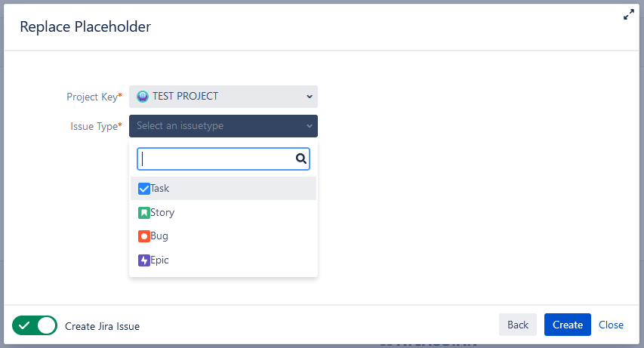Image resolution: width=644 pixels, height=348 pixels.
Task: Click the Issue Type chevron arrow
Action: [309, 126]
